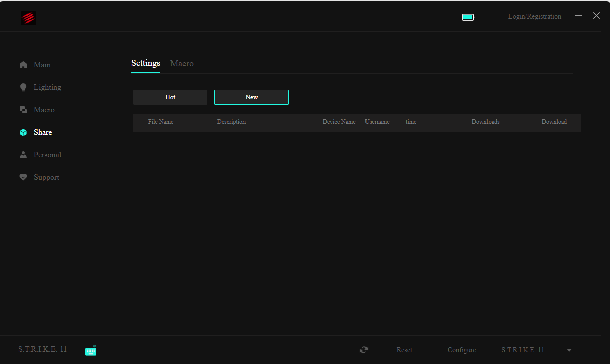Image resolution: width=610 pixels, height=364 pixels.
Task: Switch to the Settings tab
Action: pyautogui.click(x=146, y=63)
